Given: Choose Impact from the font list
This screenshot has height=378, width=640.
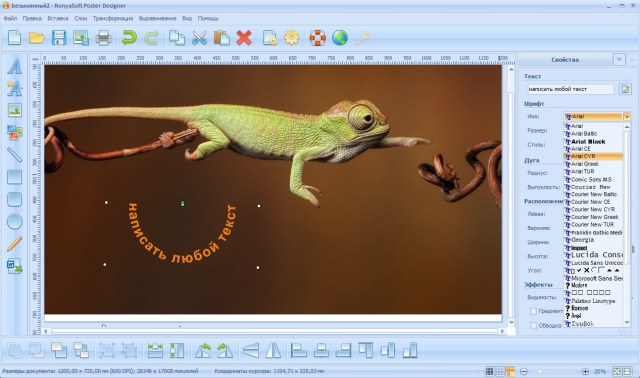Looking at the screenshot, I should click(x=593, y=248).
